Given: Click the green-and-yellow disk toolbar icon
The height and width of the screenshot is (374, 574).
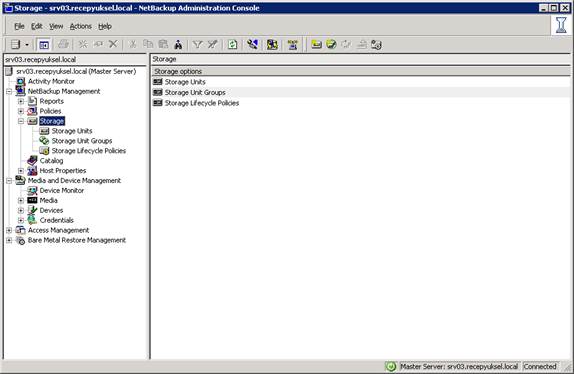Looking at the screenshot, I should click(x=331, y=44).
